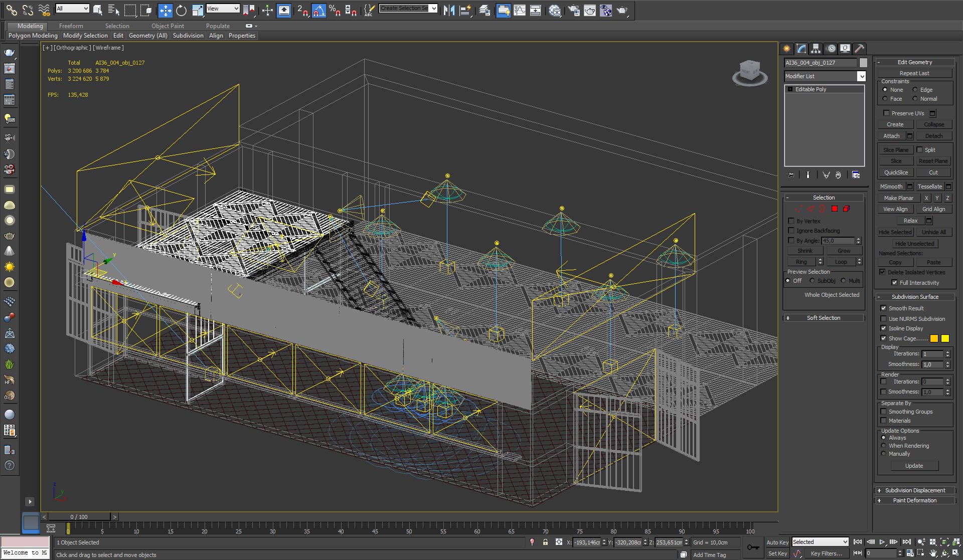Open the Freeform ribbon tab
Screen dimensions: 963x560
point(71,26)
